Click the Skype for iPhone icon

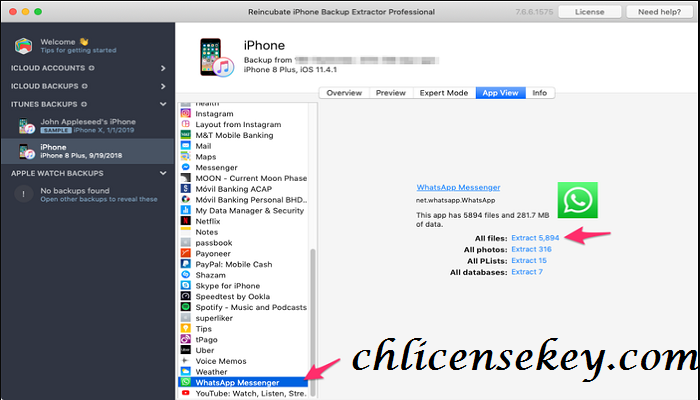coord(186,285)
